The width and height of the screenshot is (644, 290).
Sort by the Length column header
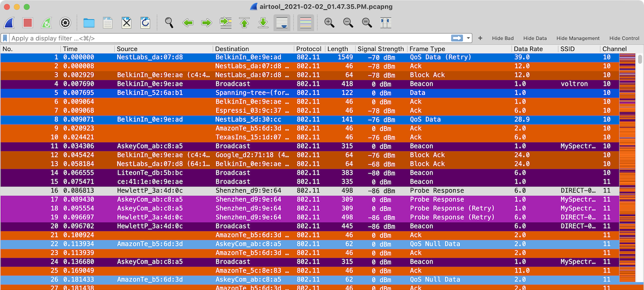pyautogui.click(x=340, y=49)
